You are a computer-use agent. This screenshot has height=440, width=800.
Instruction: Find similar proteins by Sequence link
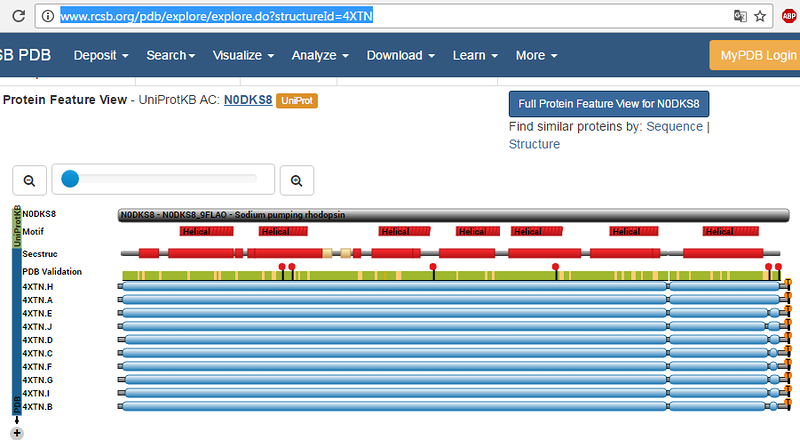(x=674, y=127)
